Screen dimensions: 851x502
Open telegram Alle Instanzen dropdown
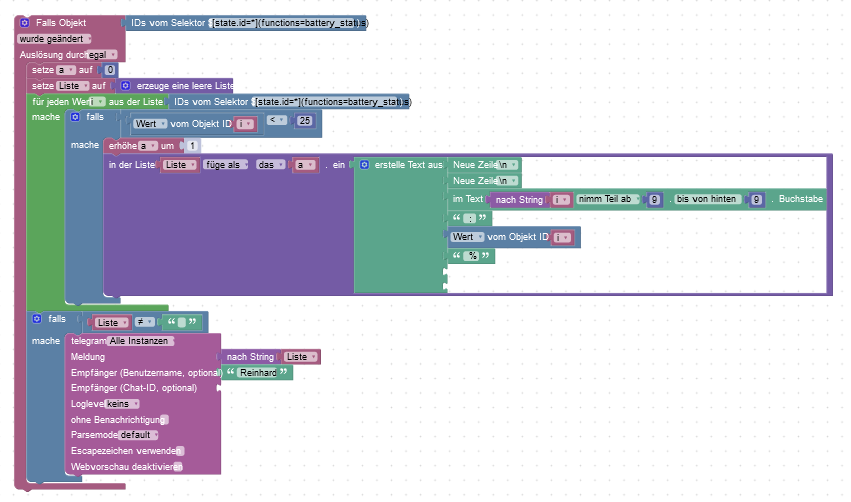coord(141,341)
